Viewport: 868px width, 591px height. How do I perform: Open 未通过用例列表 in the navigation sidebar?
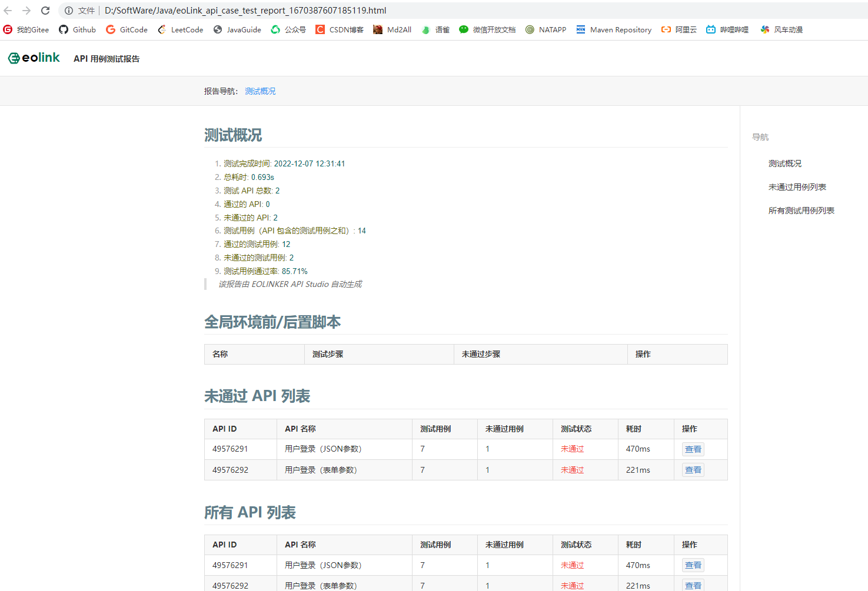[x=798, y=186]
